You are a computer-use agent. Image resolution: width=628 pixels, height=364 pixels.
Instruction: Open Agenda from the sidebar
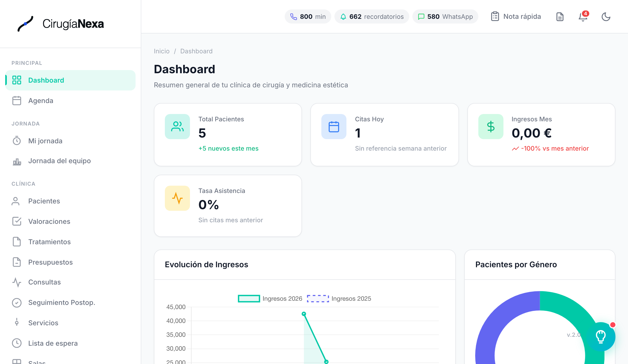click(x=70, y=101)
